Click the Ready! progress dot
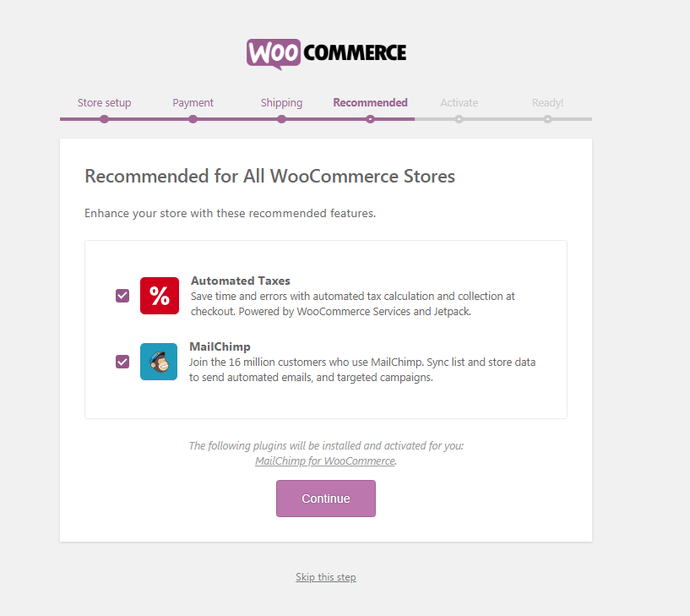 click(547, 119)
